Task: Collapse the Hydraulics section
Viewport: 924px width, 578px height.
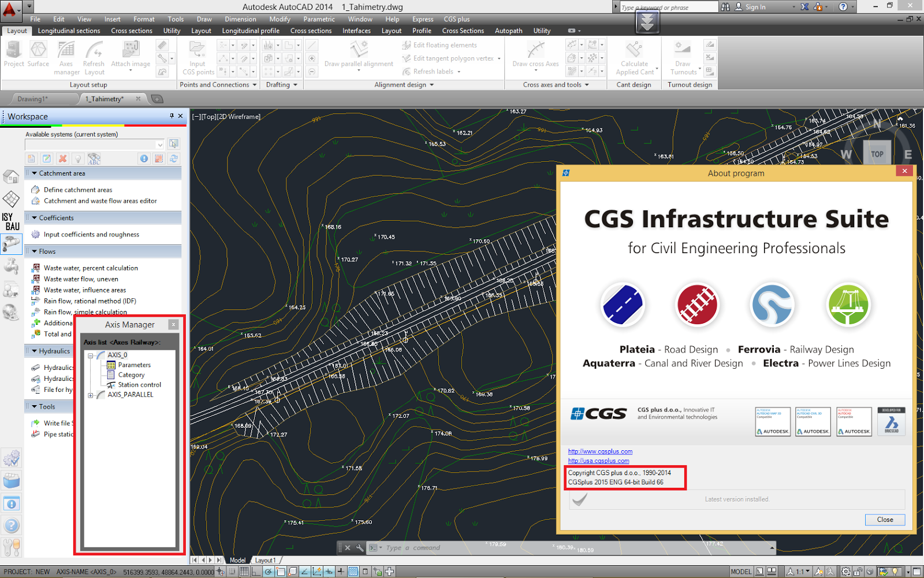Action: (35, 351)
